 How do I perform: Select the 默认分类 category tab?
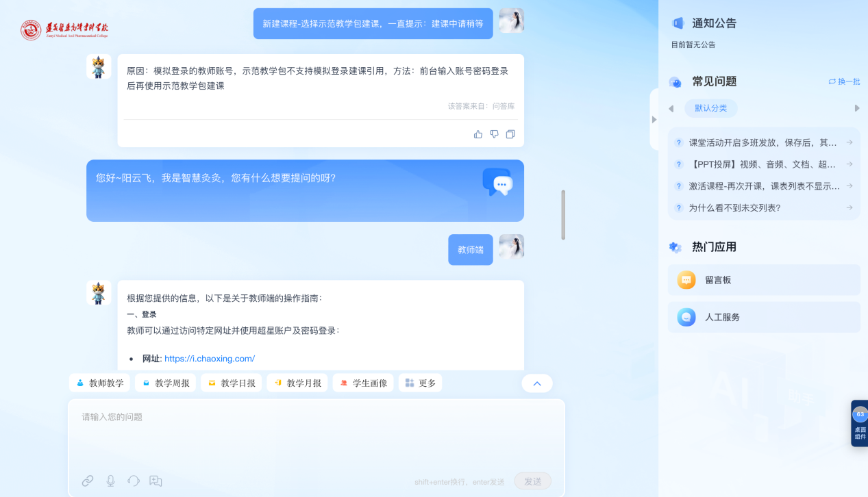[x=710, y=108]
